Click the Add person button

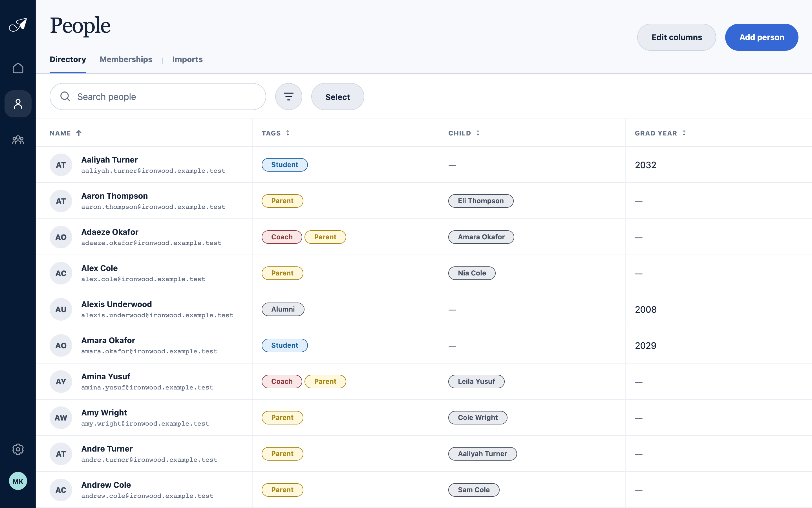point(762,37)
